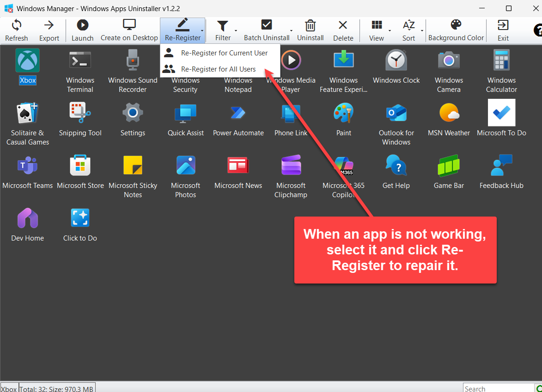Screen dimensions: 542x392
Task: Select the Windows Calculator icon
Action: click(501, 60)
